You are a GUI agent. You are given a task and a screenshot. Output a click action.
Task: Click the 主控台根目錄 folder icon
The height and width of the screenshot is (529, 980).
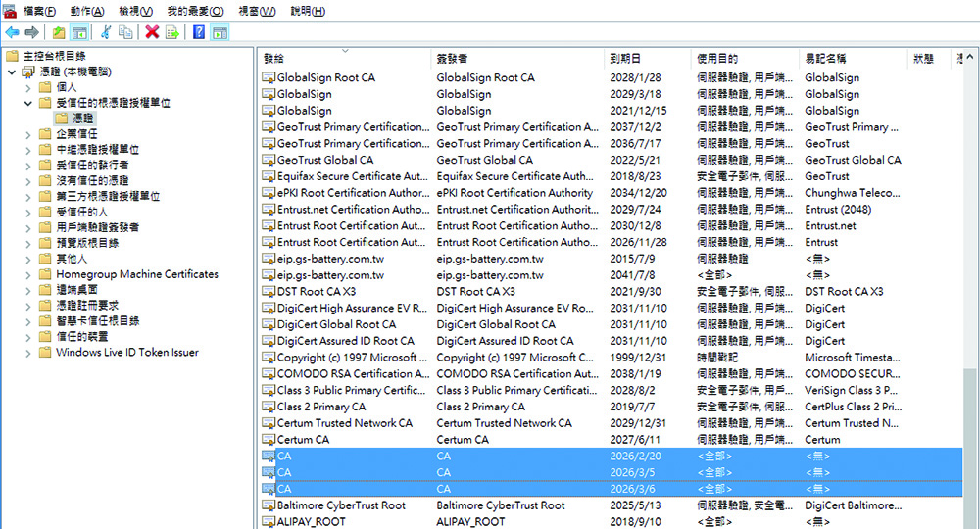12,56
